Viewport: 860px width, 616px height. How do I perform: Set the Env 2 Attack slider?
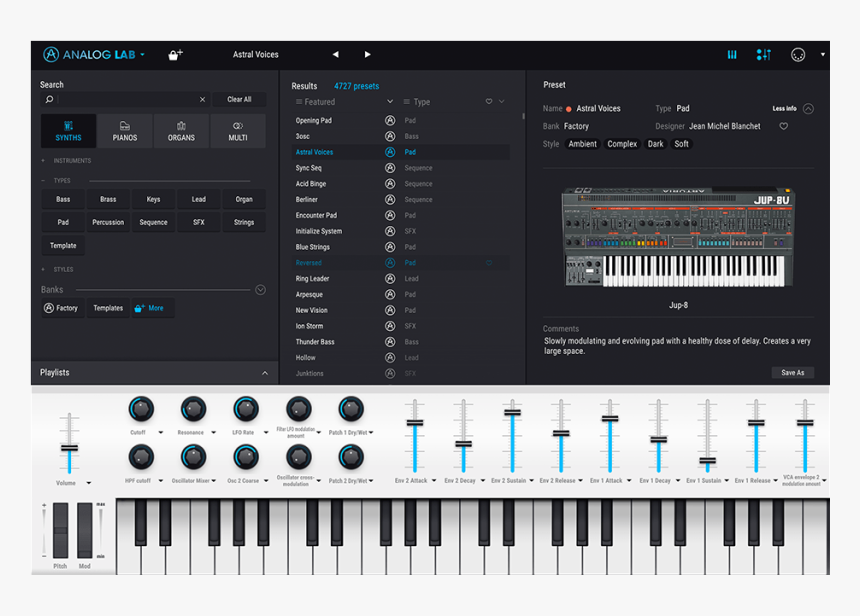pos(415,422)
